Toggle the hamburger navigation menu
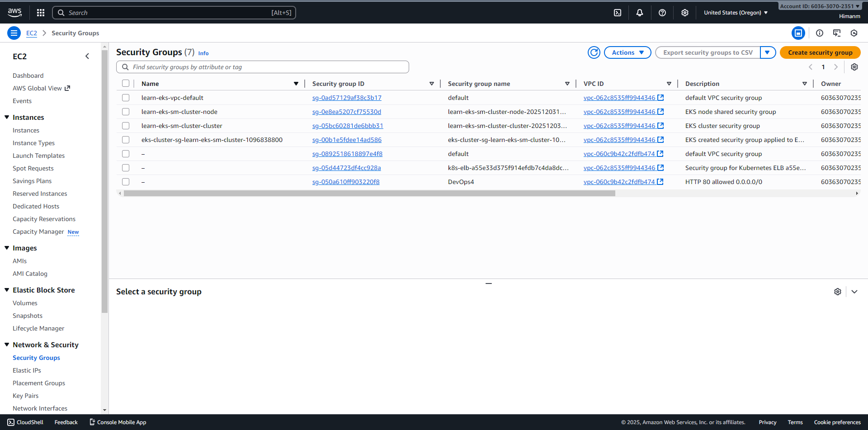This screenshot has height=430, width=868. tap(14, 33)
